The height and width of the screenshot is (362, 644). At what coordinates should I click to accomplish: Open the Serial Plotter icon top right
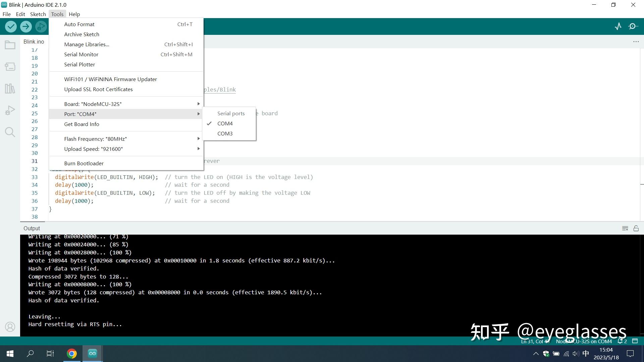[x=618, y=26]
